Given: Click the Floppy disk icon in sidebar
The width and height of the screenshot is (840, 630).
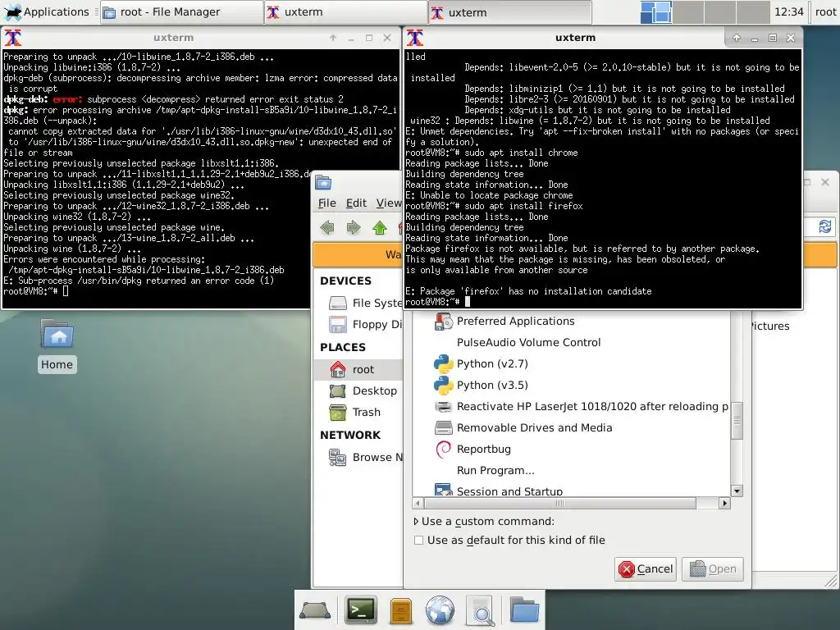Looking at the screenshot, I should click(337, 325).
